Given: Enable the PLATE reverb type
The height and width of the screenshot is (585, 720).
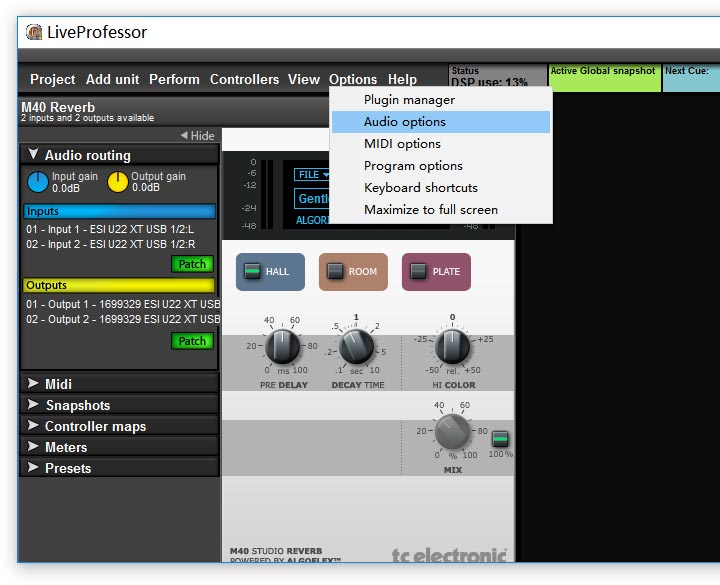Looking at the screenshot, I should click(436, 271).
